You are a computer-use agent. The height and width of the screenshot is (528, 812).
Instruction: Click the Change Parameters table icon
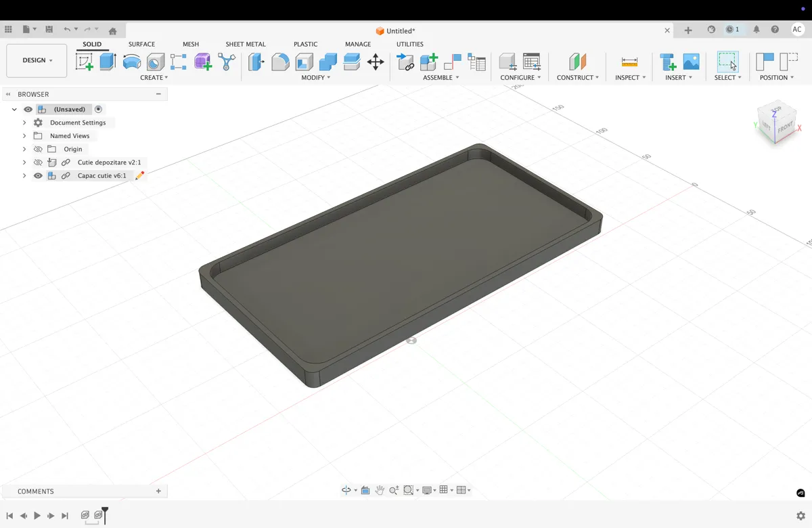point(532,62)
